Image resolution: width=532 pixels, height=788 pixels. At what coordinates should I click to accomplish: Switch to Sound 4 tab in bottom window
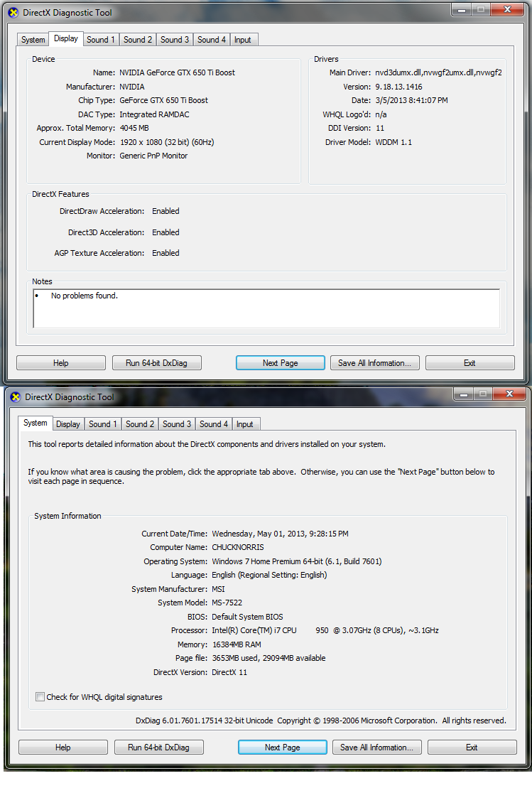[214, 424]
